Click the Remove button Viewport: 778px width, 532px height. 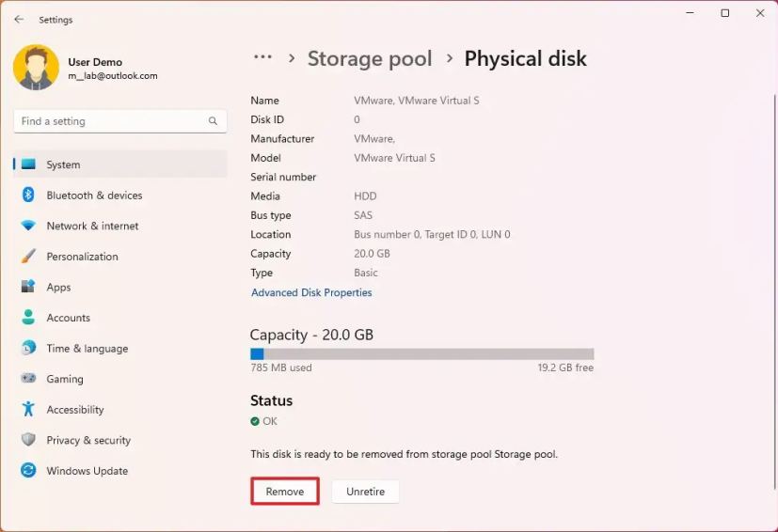[x=285, y=492]
